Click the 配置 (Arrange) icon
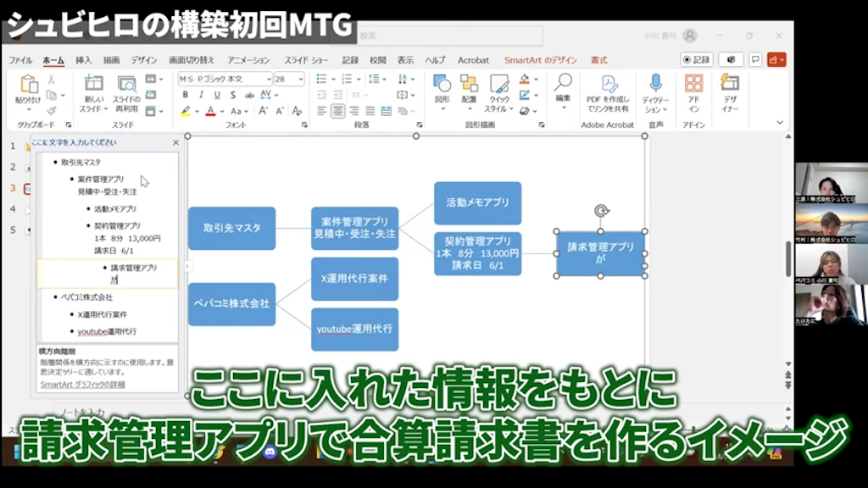868x488 pixels. click(467, 85)
